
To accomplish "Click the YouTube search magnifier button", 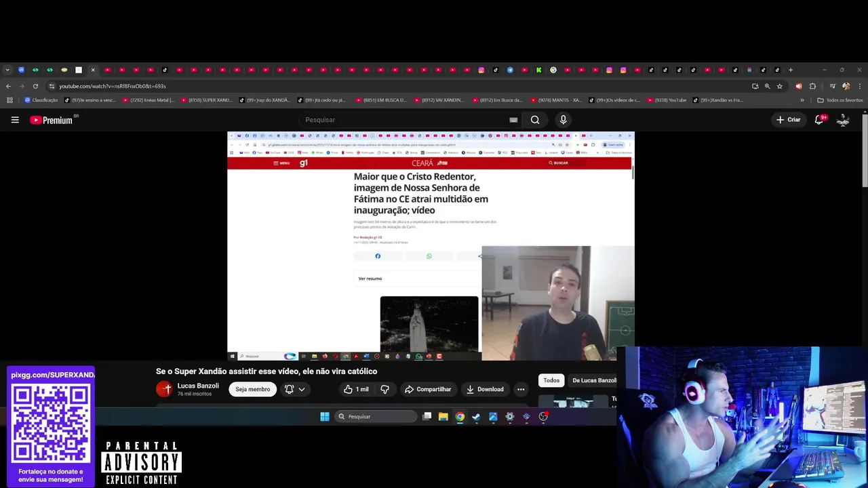I will click(535, 120).
